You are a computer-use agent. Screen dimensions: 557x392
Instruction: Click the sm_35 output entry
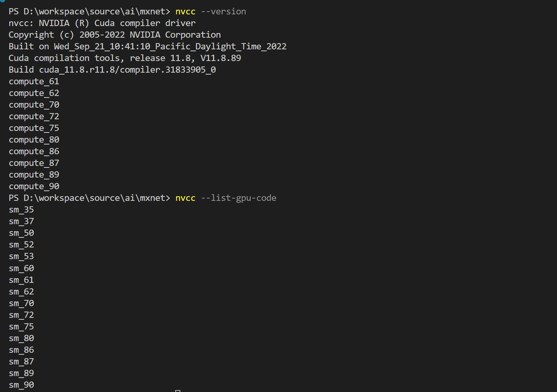pos(21,210)
